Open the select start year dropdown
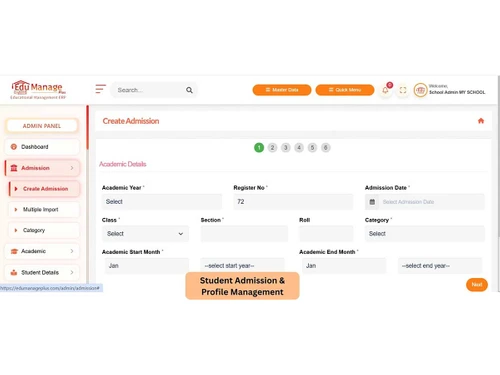This screenshot has width=500, height=375. click(243, 266)
